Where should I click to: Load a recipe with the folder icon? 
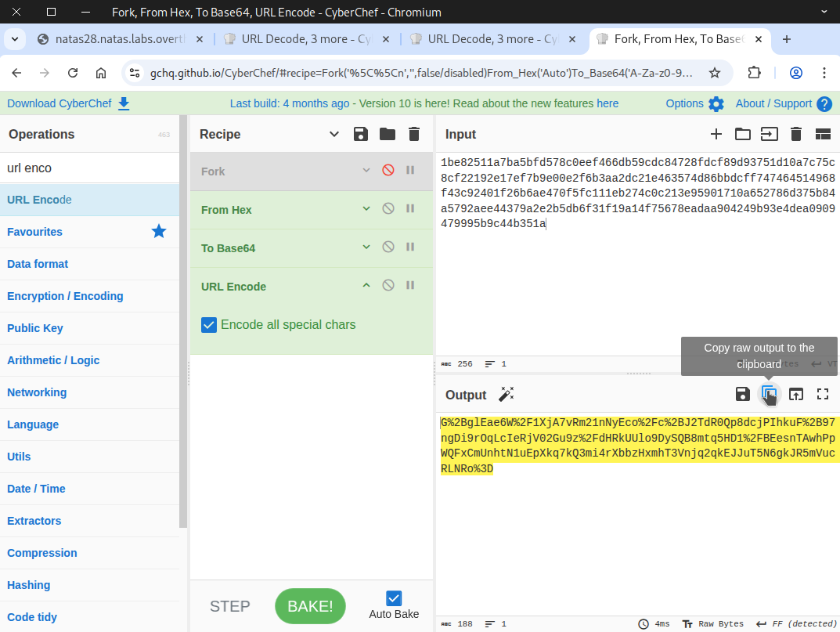388,134
